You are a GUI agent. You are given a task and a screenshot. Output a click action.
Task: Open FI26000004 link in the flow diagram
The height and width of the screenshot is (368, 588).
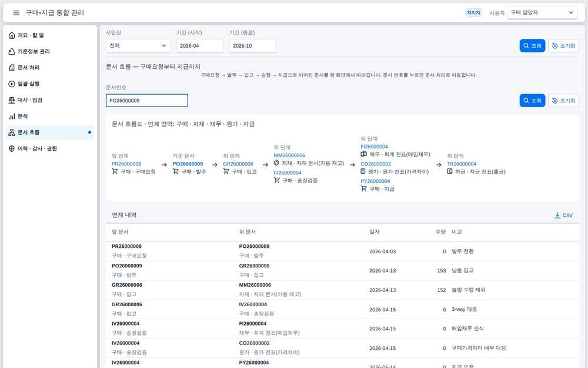coord(374,147)
